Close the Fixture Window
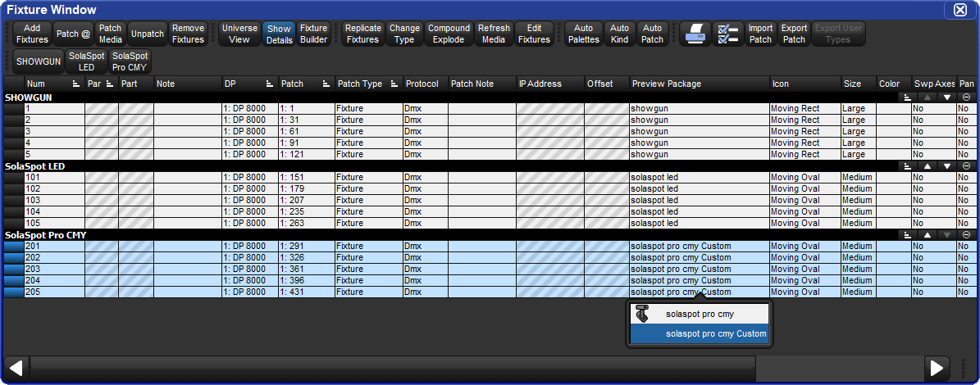Viewport: 980px width, 385px height. click(959, 9)
